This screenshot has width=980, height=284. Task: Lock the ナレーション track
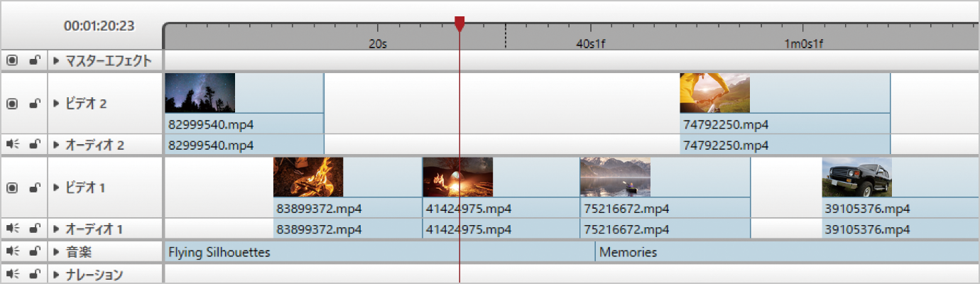[x=34, y=274]
